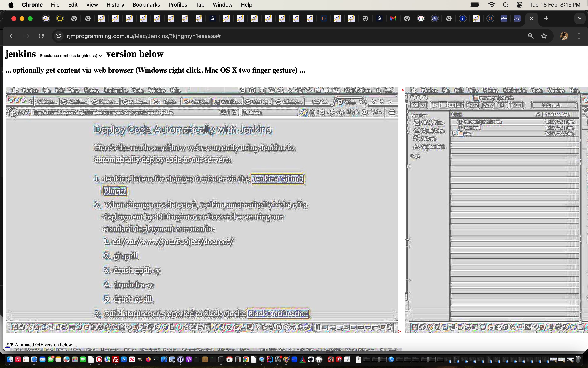The width and height of the screenshot is (588, 368).
Task: Launch Opera from the Dock
Action: coord(99,359)
